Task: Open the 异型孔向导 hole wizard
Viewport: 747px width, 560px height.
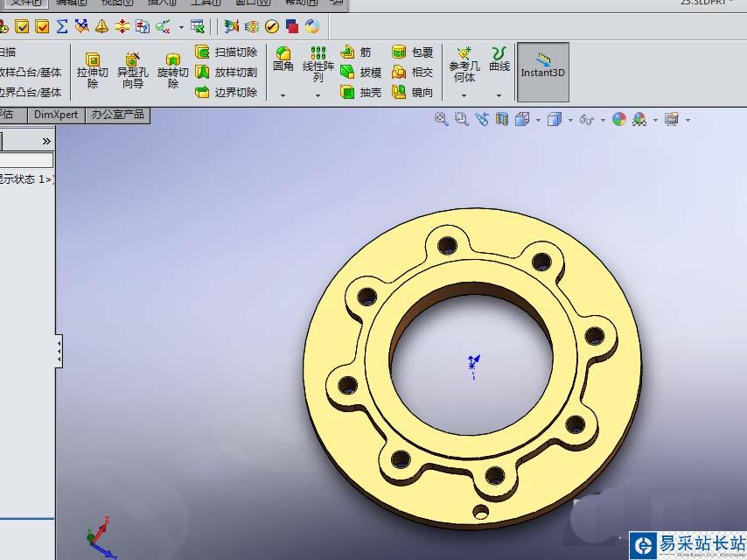Action: click(x=133, y=71)
